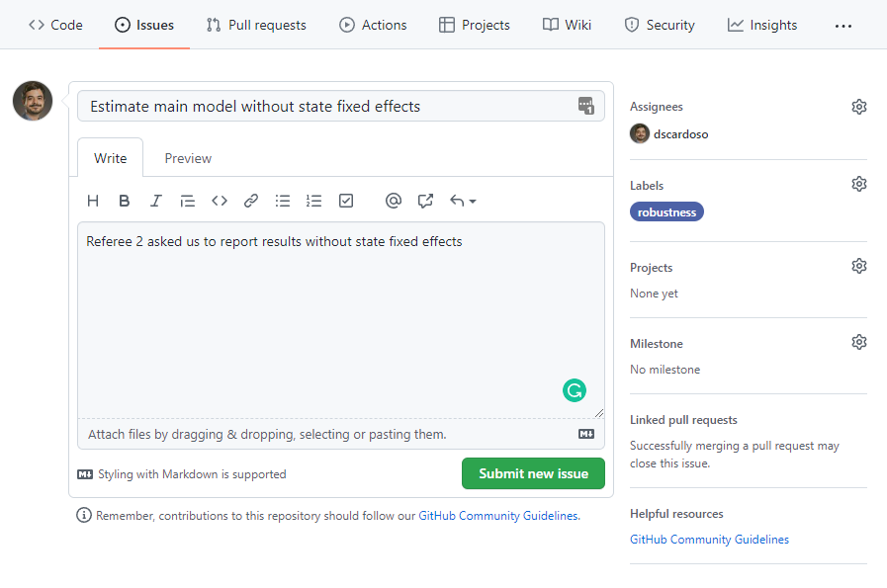Click the robustness label badge

pyautogui.click(x=666, y=211)
